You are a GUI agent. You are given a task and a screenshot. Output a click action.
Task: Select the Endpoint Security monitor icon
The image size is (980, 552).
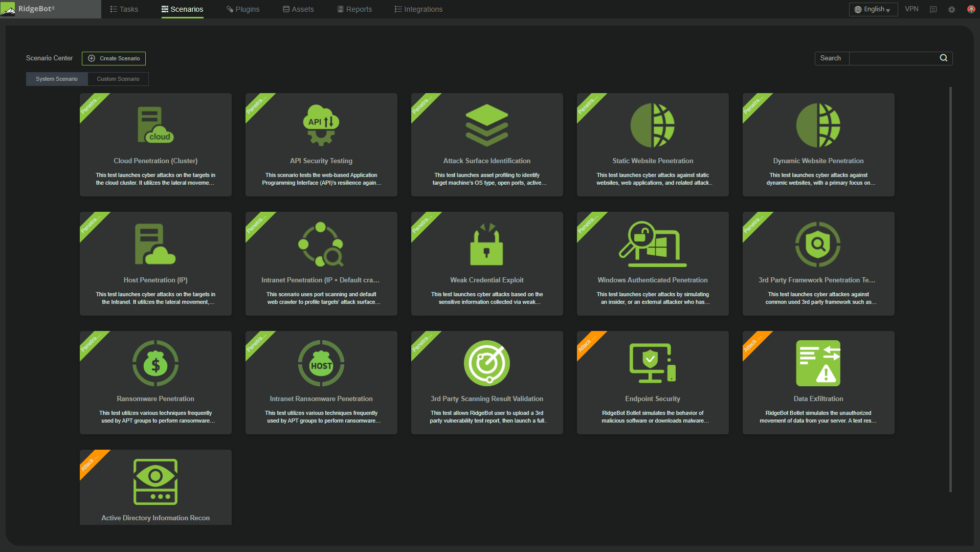652,363
